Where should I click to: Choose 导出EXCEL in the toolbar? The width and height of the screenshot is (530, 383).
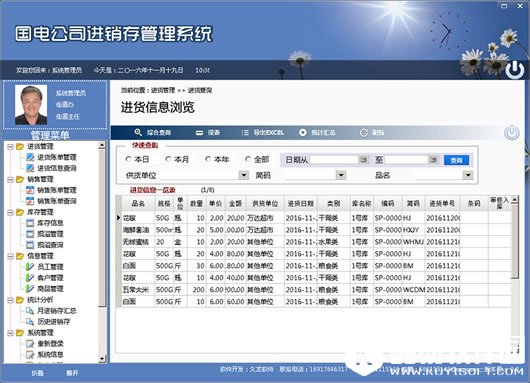(x=269, y=133)
